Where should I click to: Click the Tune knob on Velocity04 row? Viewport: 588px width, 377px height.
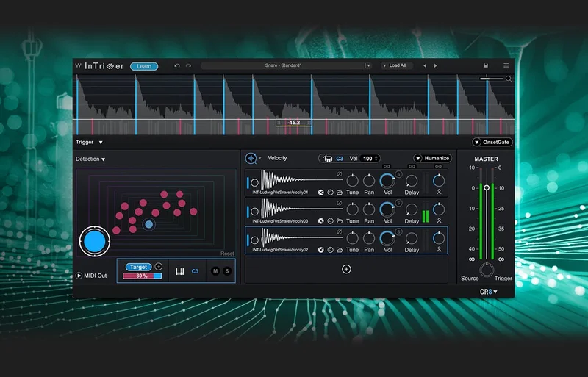pos(352,181)
